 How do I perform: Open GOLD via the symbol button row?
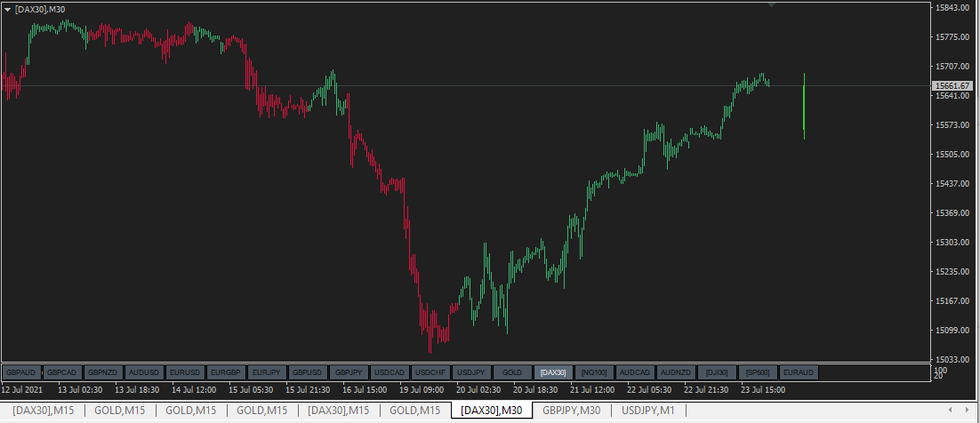coord(512,372)
